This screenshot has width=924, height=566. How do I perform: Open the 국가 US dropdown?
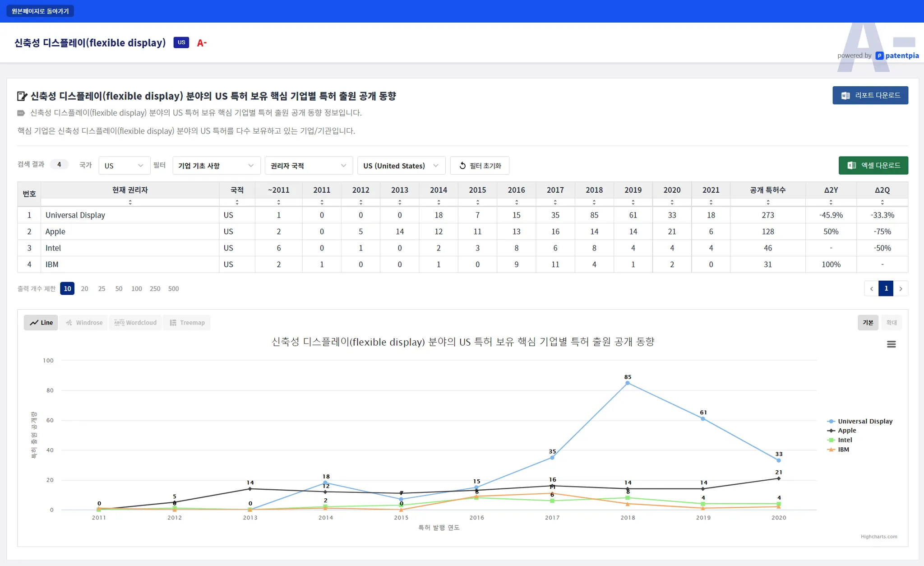tap(124, 166)
